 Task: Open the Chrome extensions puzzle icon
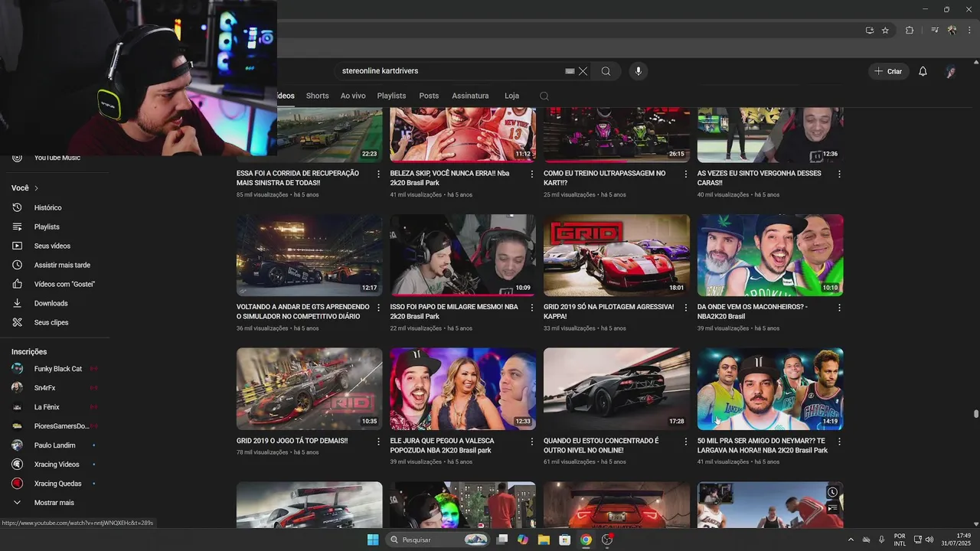[x=910, y=30]
